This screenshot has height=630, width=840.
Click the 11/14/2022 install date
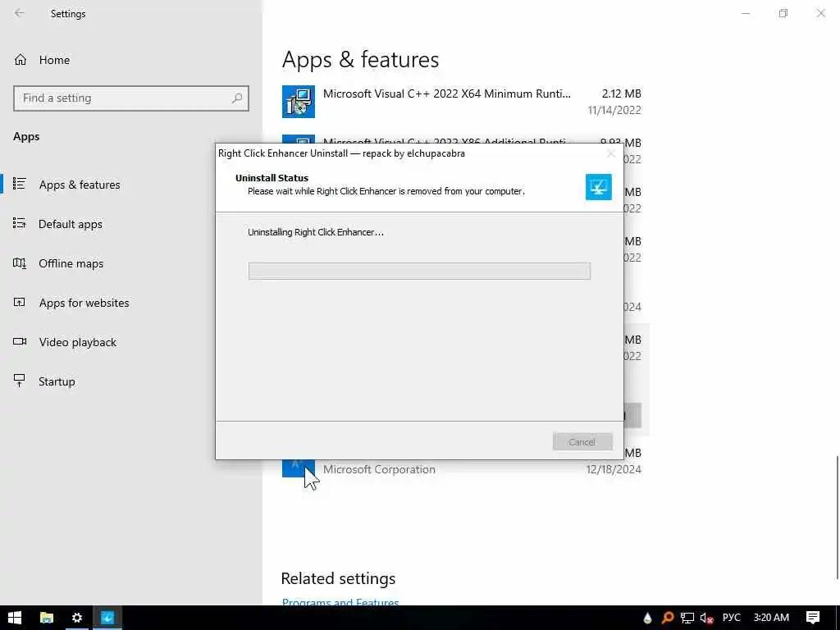pyautogui.click(x=614, y=111)
